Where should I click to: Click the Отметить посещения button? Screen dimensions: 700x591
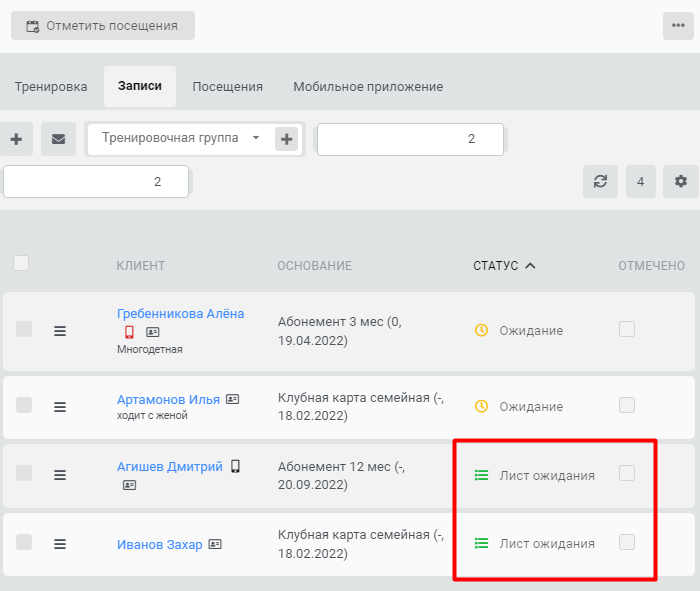pyautogui.click(x=103, y=26)
